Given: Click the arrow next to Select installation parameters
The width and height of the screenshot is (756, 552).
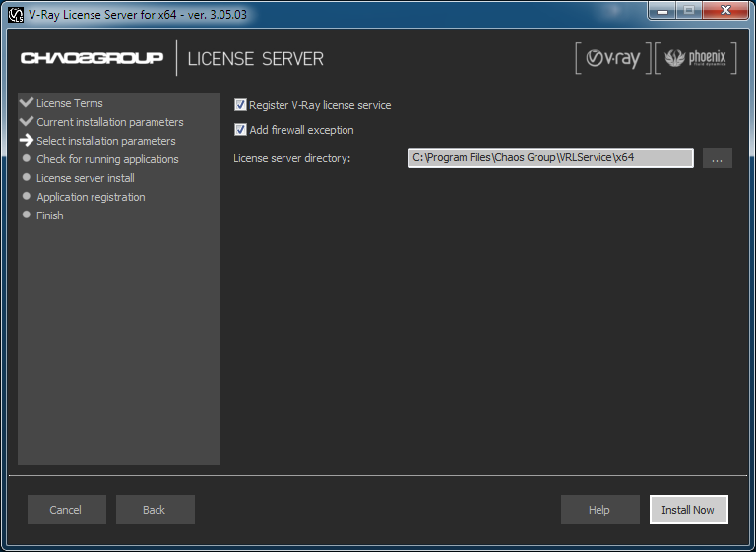Looking at the screenshot, I should click(x=27, y=141).
